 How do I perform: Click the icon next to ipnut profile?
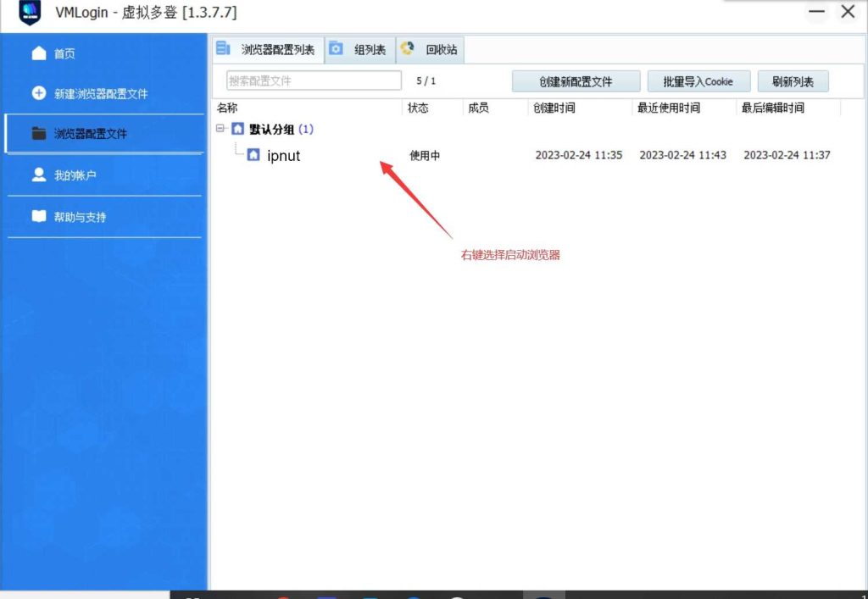point(253,155)
